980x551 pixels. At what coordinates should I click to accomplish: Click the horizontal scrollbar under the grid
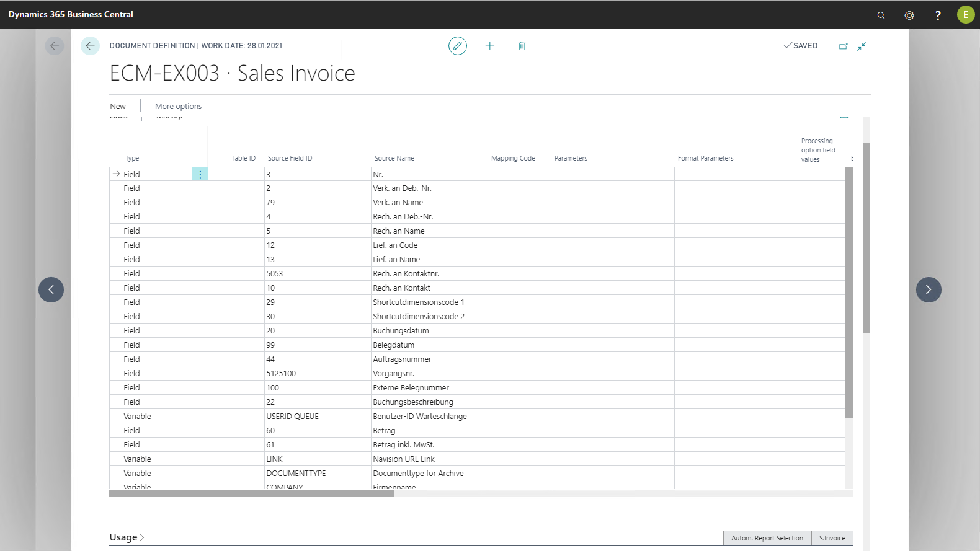(252, 493)
